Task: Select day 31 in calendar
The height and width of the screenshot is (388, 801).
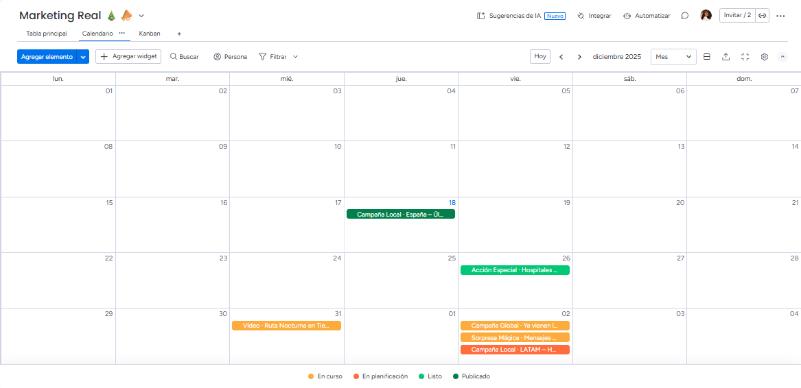Action: click(337, 313)
